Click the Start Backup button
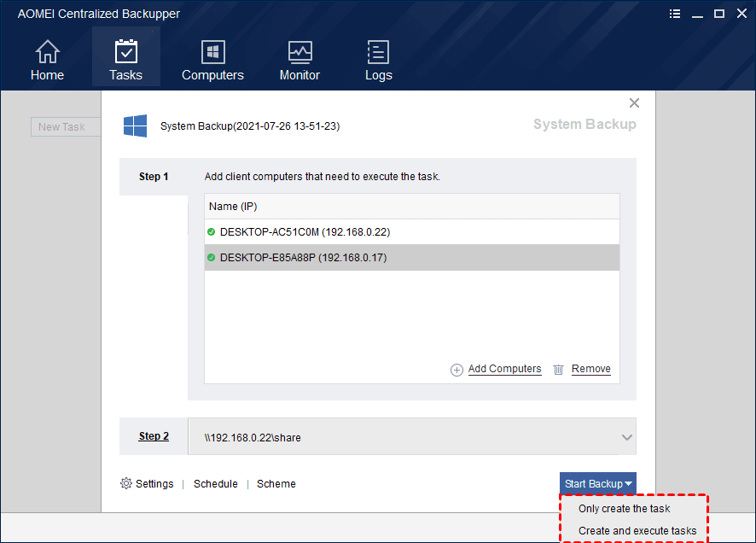Image resolution: width=756 pixels, height=543 pixels. tap(598, 484)
